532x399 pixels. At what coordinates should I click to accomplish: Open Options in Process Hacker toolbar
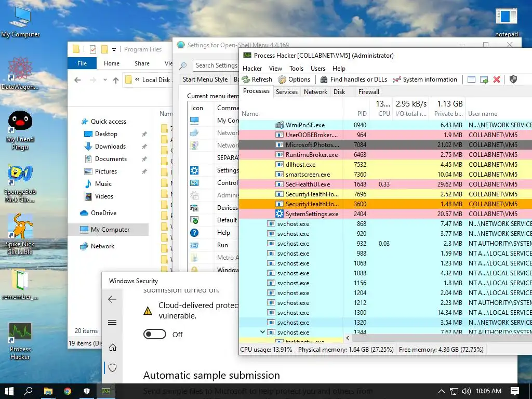point(294,79)
